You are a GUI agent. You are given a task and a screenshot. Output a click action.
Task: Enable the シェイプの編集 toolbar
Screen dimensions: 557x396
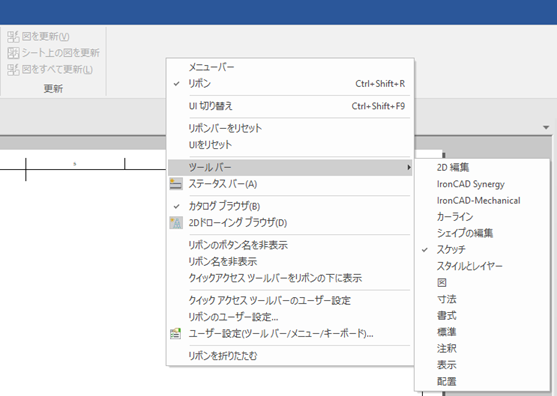pos(482,233)
